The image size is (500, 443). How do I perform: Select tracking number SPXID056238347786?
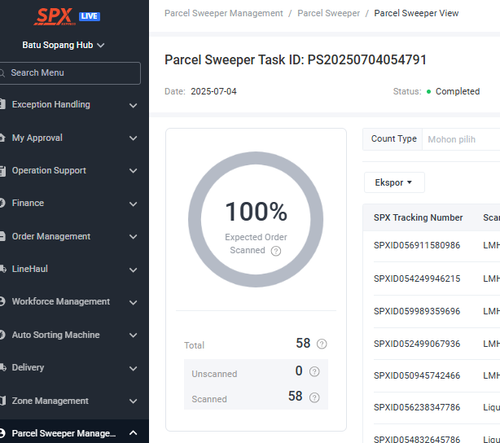(x=417, y=407)
